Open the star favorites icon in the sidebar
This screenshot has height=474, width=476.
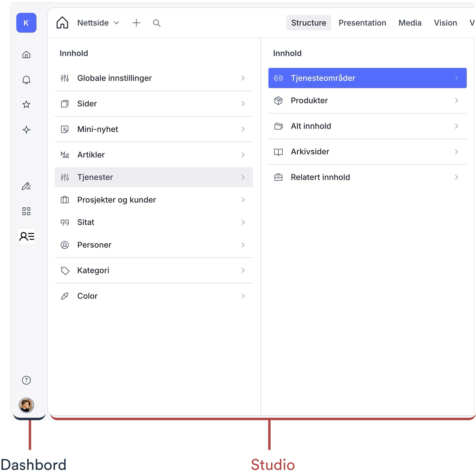26,104
